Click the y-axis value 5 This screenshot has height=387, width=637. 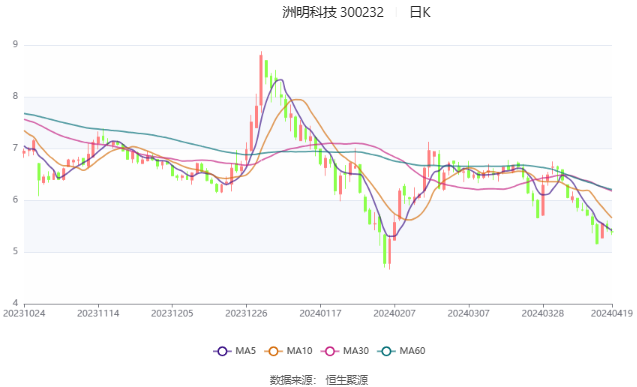coord(15,251)
